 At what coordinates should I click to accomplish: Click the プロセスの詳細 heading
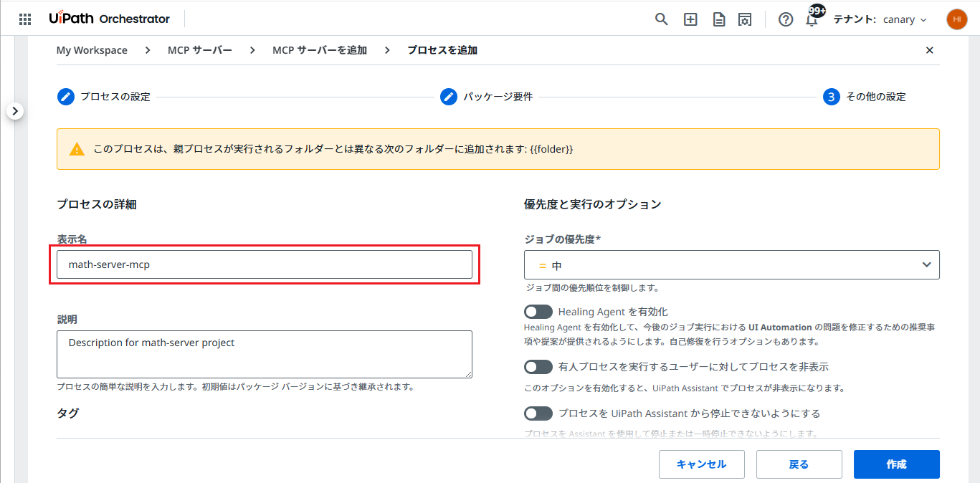point(97,204)
